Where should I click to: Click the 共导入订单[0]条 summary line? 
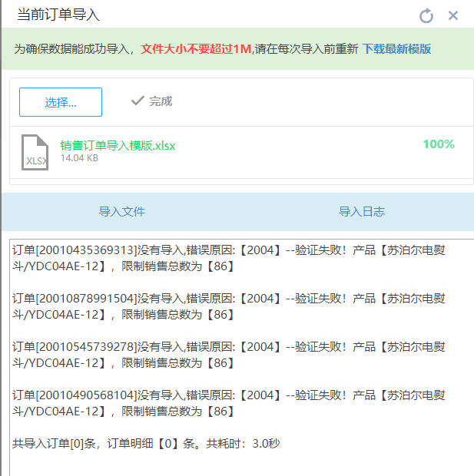point(146,444)
